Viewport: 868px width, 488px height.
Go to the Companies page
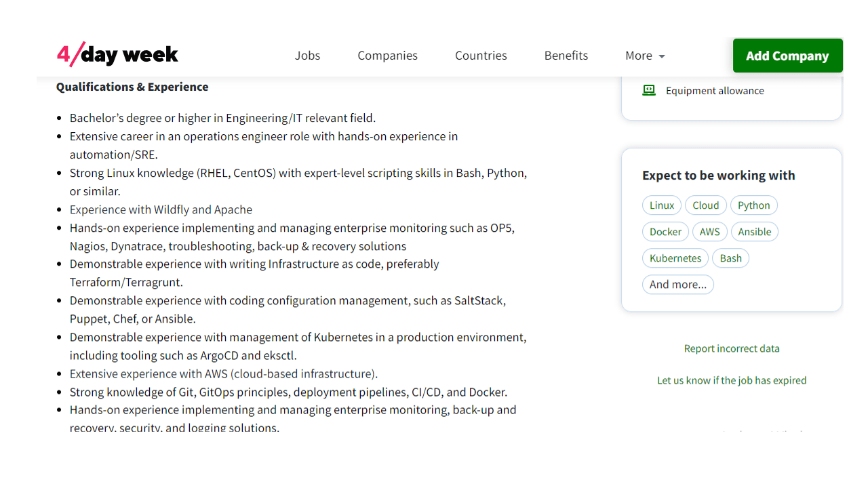(x=387, y=56)
